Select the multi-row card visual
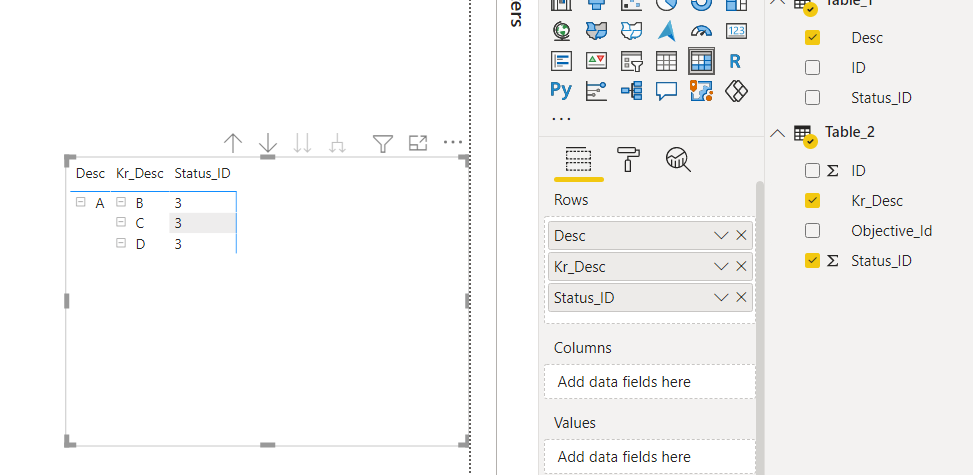 [x=561, y=61]
